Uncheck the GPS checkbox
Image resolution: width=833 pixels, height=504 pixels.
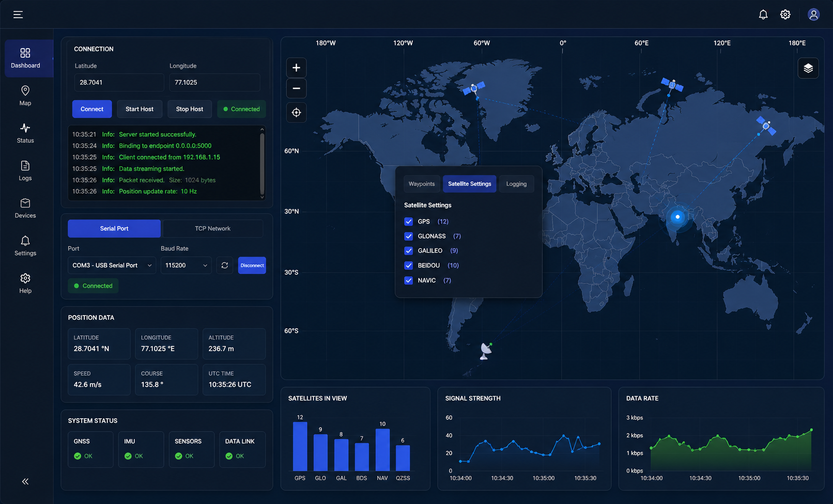click(409, 222)
